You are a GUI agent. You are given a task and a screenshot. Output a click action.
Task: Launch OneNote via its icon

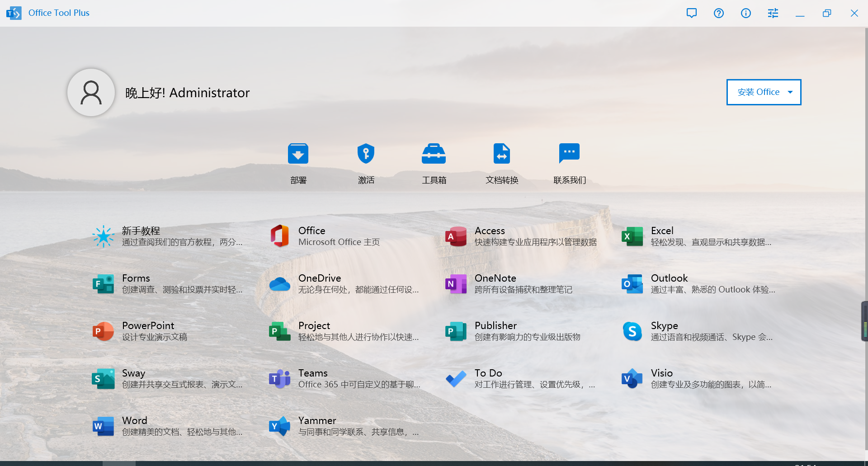[456, 284]
